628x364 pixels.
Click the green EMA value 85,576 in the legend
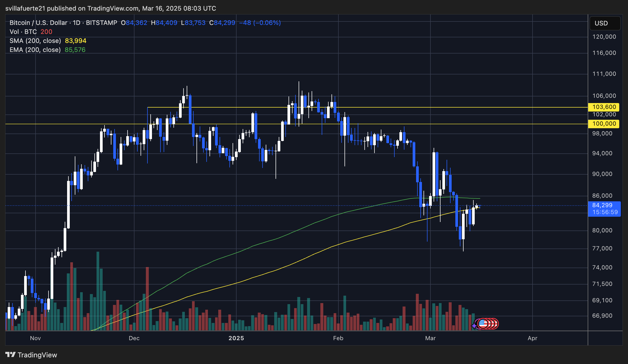pyautogui.click(x=76, y=50)
